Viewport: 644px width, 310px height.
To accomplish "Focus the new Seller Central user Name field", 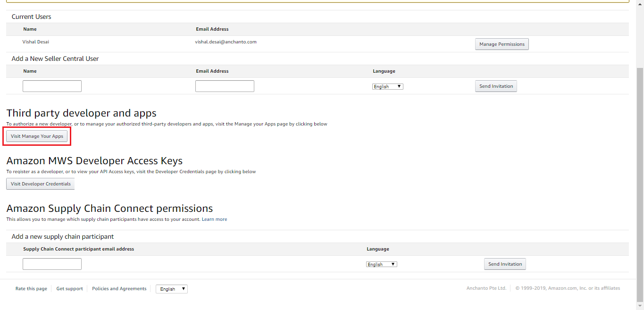I will (52, 86).
